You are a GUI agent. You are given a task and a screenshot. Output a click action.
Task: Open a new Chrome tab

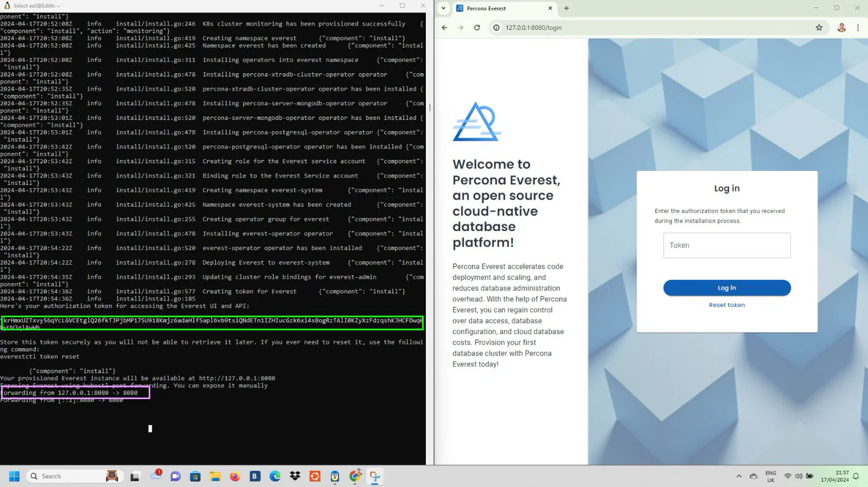click(x=567, y=8)
